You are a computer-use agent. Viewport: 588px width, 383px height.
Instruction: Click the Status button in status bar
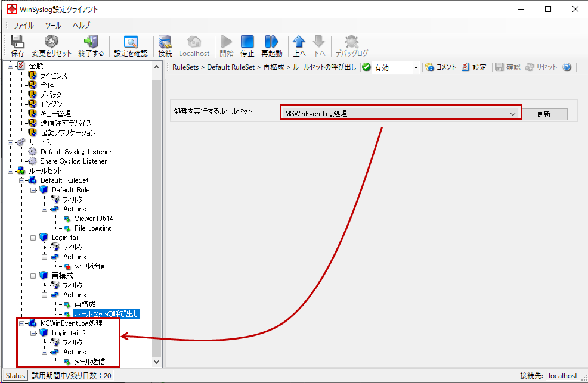[x=16, y=375]
